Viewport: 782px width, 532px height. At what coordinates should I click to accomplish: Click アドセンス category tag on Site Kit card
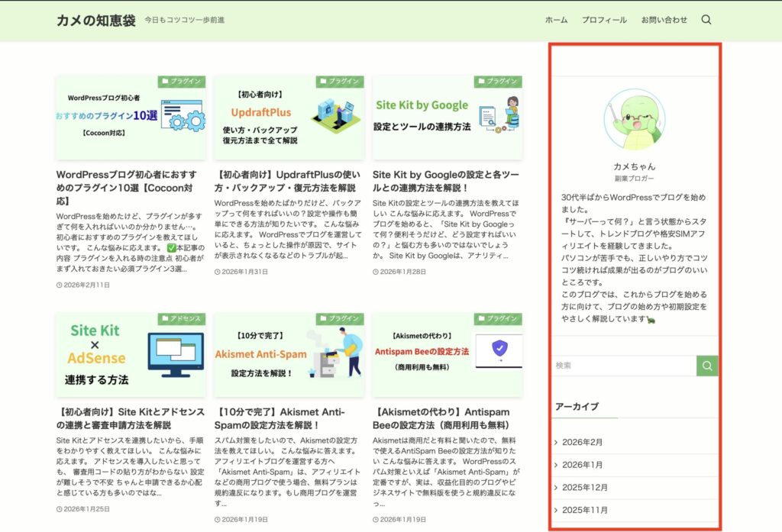[x=180, y=318]
